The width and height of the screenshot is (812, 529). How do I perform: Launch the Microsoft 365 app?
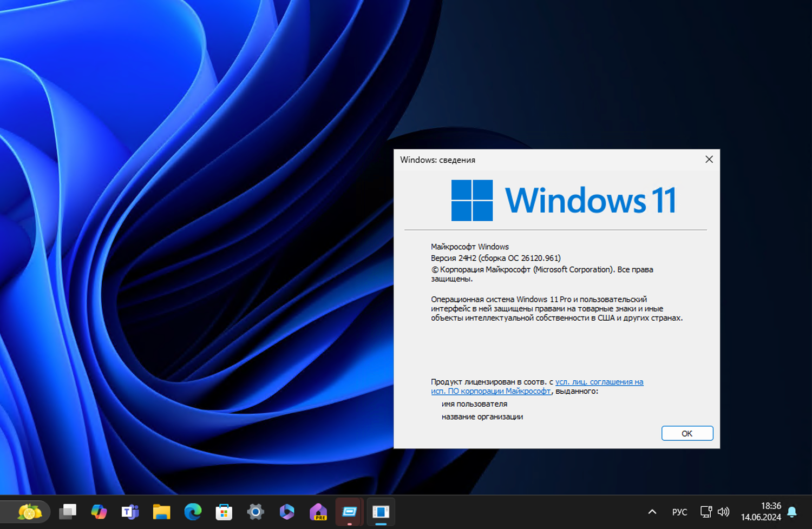(286, 511)
